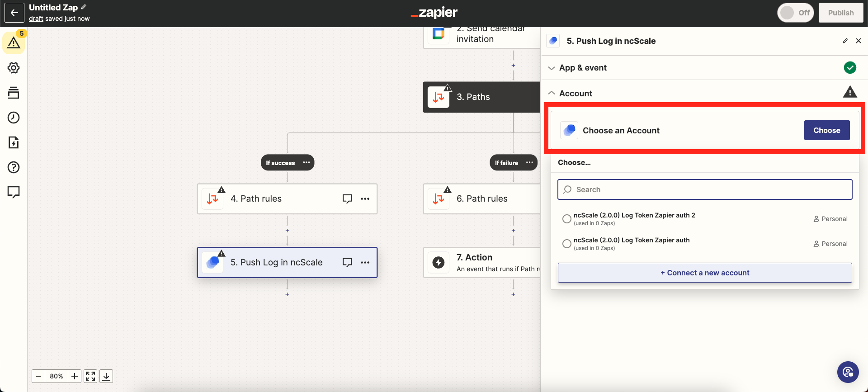Add a step below 6. Path rules

click(513, 231)
